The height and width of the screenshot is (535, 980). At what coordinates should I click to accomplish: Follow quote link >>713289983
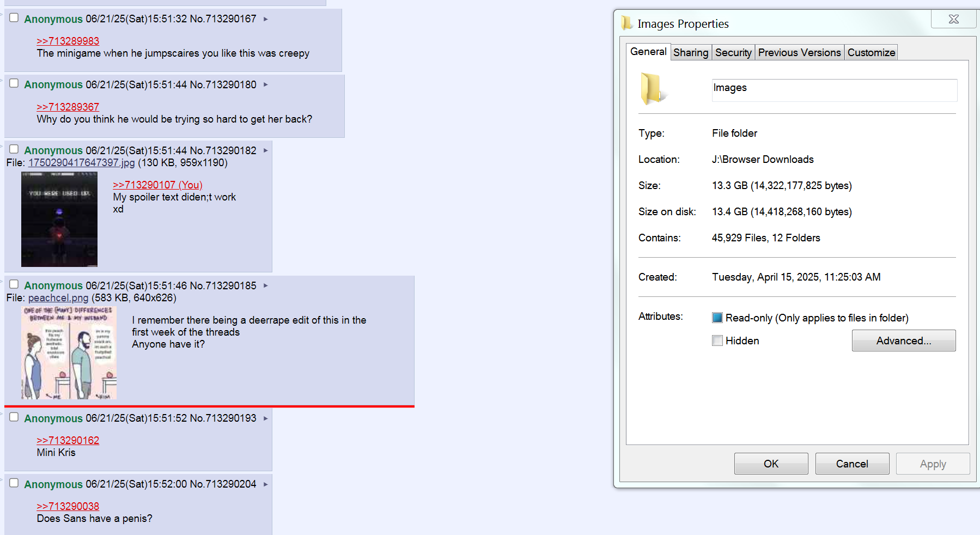(68, 41)
